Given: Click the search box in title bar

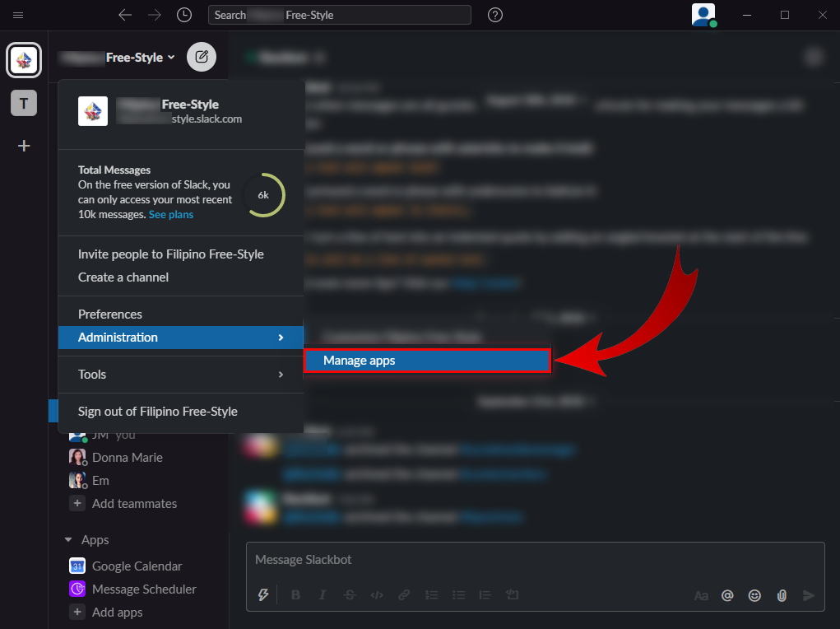Looking at the screenshot, I should pos(339,15).
